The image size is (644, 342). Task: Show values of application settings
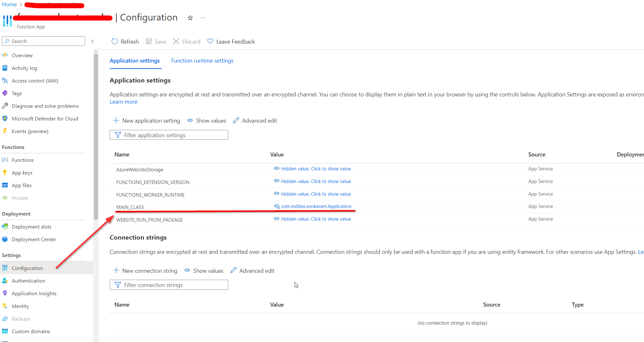coord(206,121)
